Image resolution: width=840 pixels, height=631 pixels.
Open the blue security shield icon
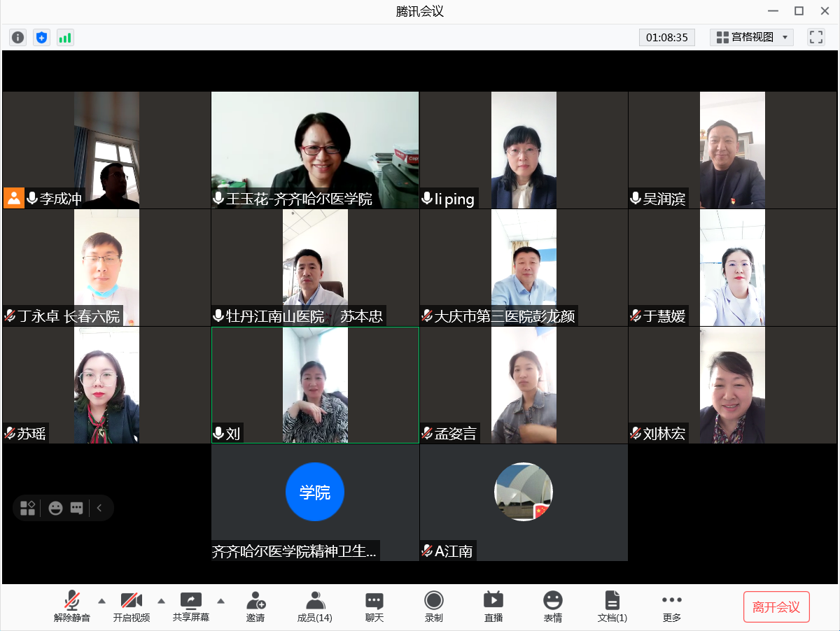[x=41, y=38]
